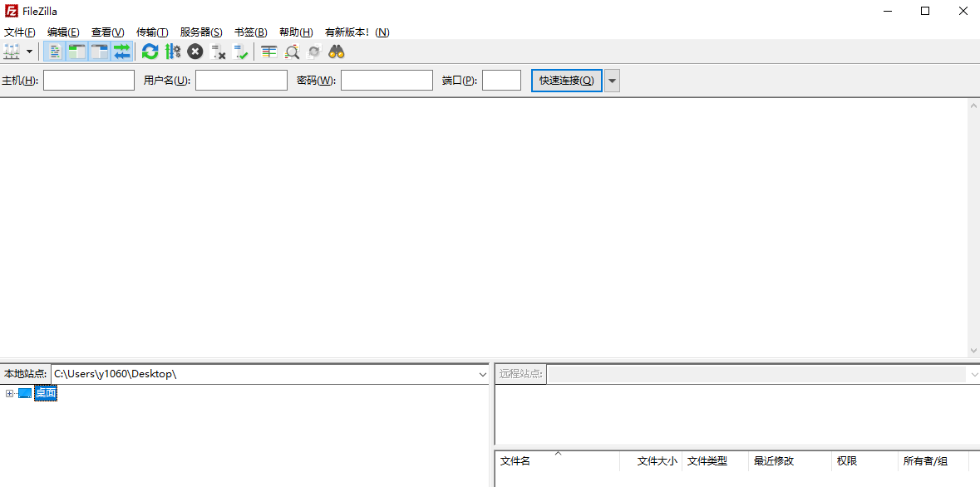Screen dimensions: 980x487
Task: Open the Quickconnect history dropdown
Action: [x=612, y=80]
